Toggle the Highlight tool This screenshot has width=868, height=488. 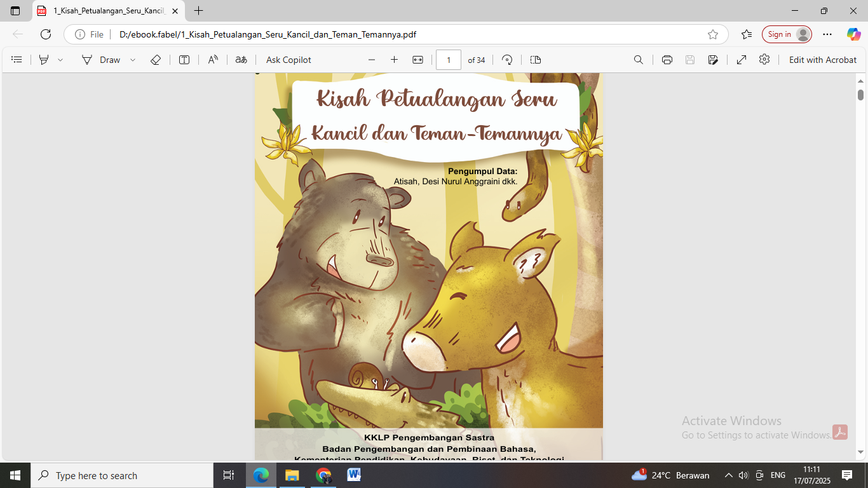(42, 60)
